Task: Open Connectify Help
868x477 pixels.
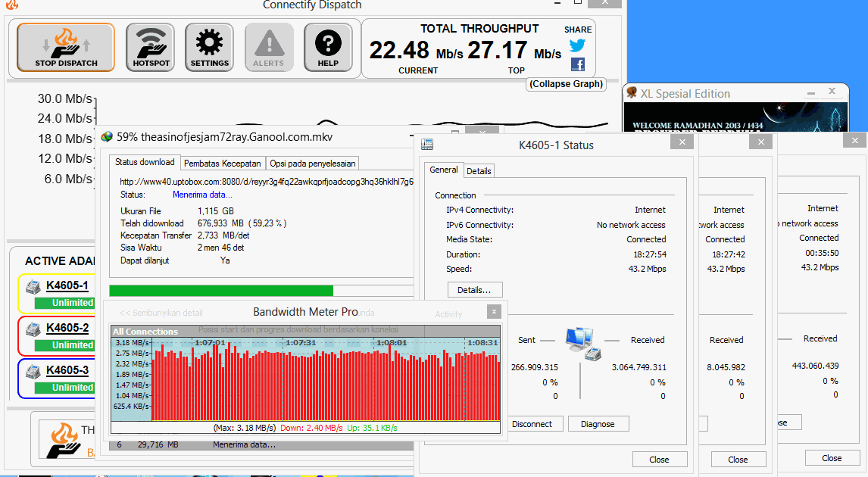Action: [328, 48]
